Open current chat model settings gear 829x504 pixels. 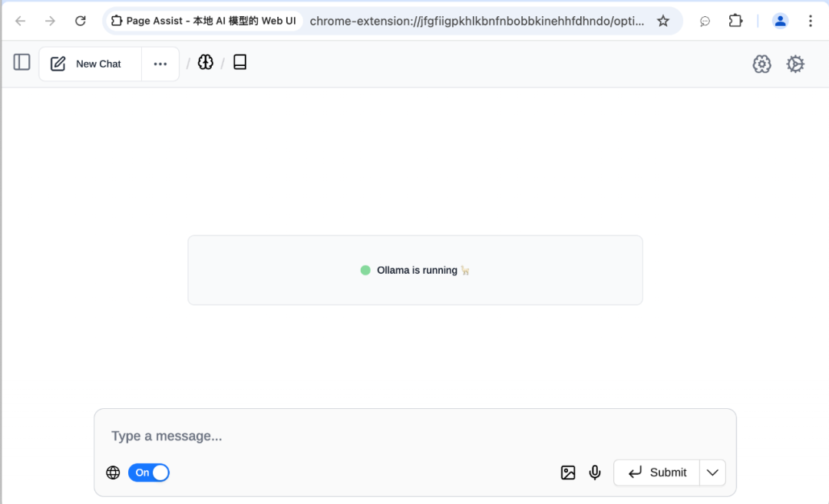click(x=762, y=64)
